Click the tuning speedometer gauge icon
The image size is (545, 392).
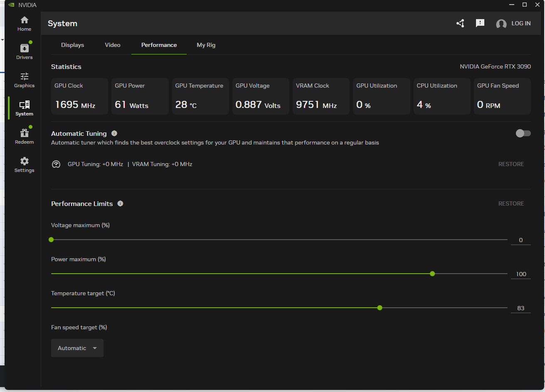coord(56,164)
